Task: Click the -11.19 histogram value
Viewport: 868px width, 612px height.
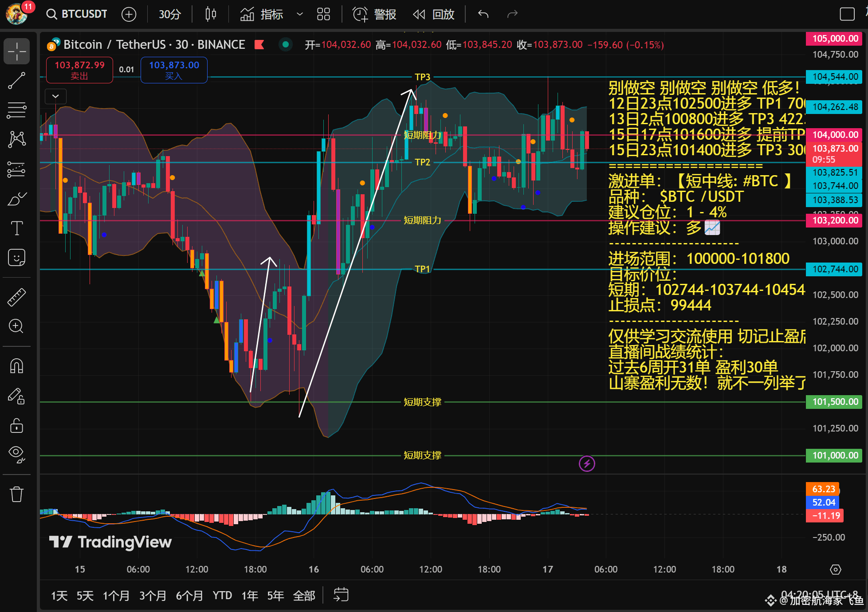Action: 825,516
